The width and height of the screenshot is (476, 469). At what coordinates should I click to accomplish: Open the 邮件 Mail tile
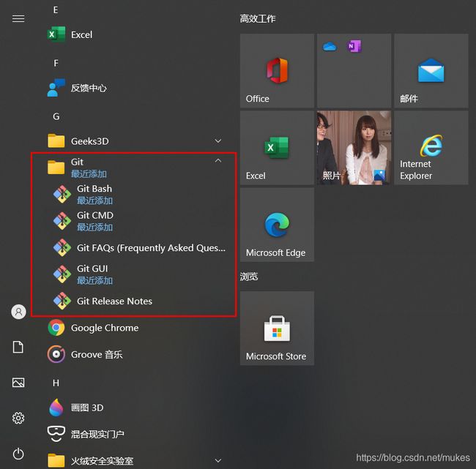[x=431, y=70]
